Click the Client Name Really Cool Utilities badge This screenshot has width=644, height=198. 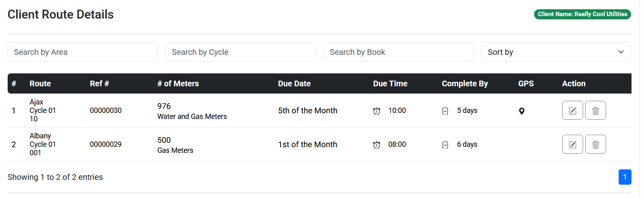click(582, 14)
